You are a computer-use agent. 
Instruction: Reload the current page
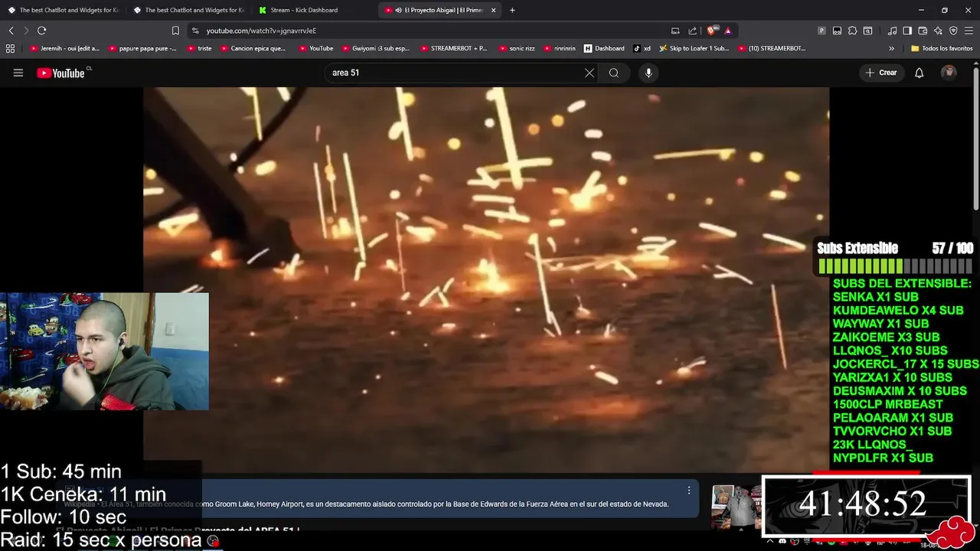coord(41,31)
